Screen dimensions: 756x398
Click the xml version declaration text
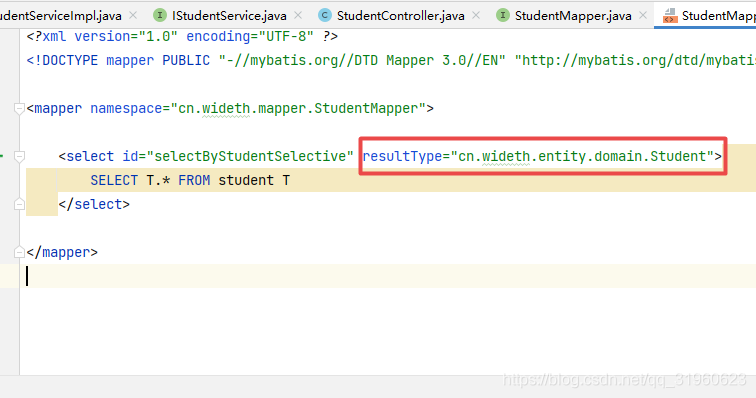[182, 37]
